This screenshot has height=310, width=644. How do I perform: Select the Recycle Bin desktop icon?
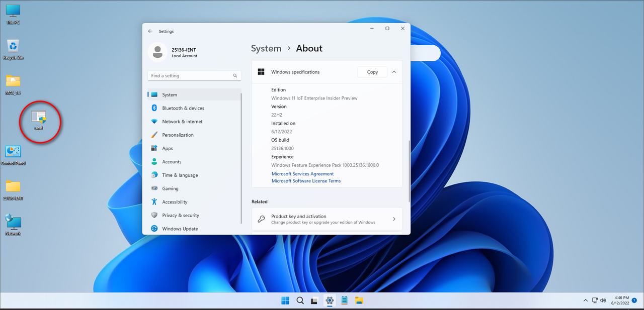13,49
